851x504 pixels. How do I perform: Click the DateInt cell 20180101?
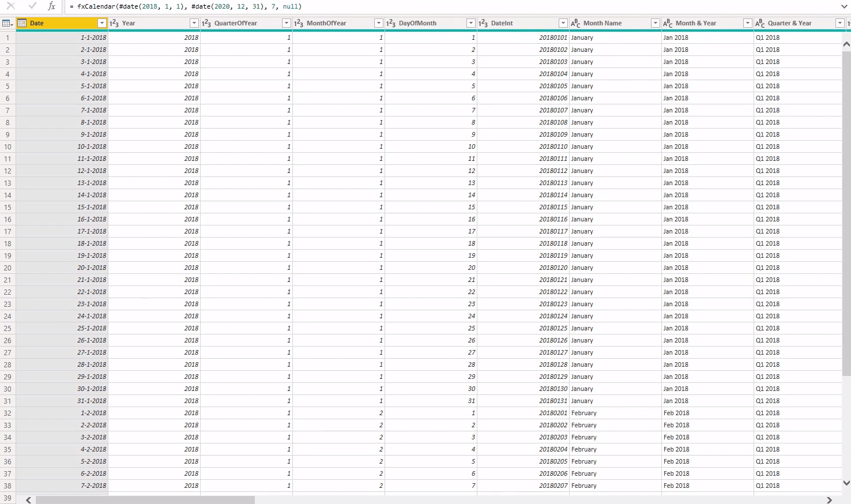(x=524, y=37)
